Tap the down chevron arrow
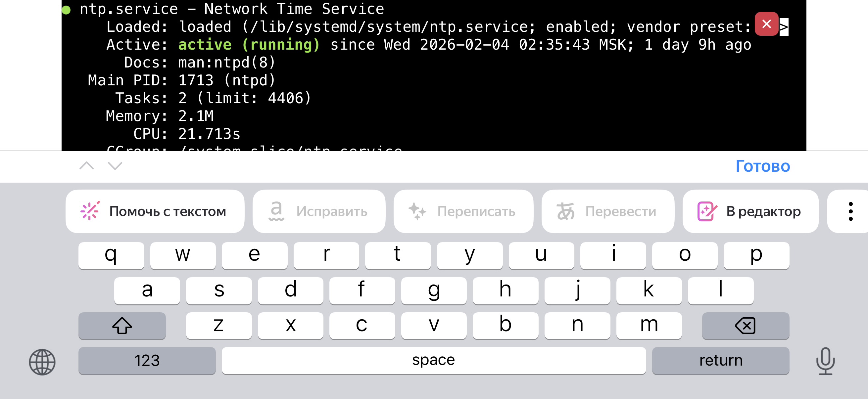The height and width of the screenshot is (399, 868). point(115,166)
